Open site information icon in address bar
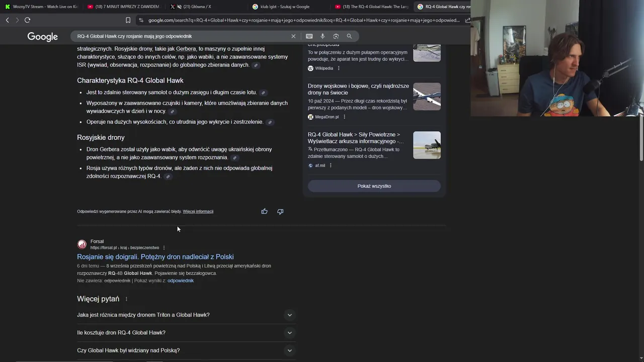The height and width of the screenshot is (362, 644). [141, 20]
